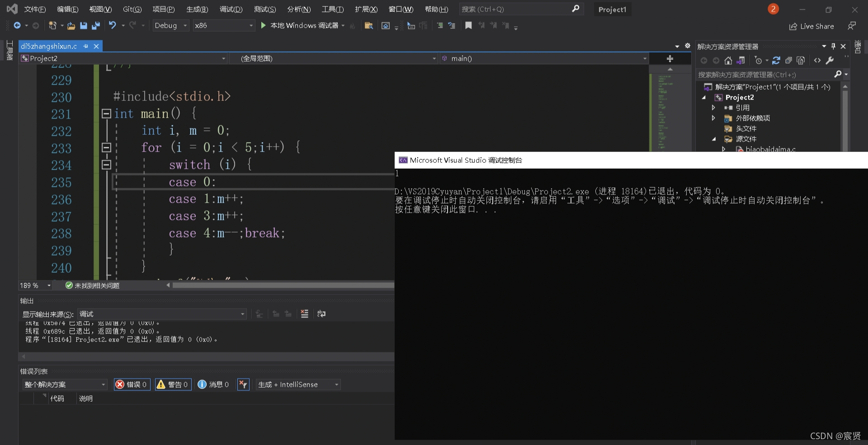Viewport: 868px width, 445px height.
Task: Toggle bookmark on current line
Action: point(468,26)
